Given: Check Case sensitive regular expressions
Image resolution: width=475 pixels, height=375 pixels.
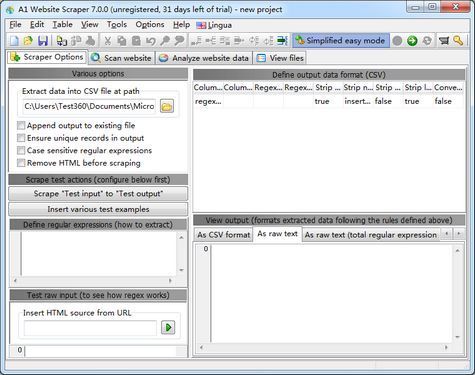Looking at the screenshot, I should pyautogui.click(x=21, y=151).
